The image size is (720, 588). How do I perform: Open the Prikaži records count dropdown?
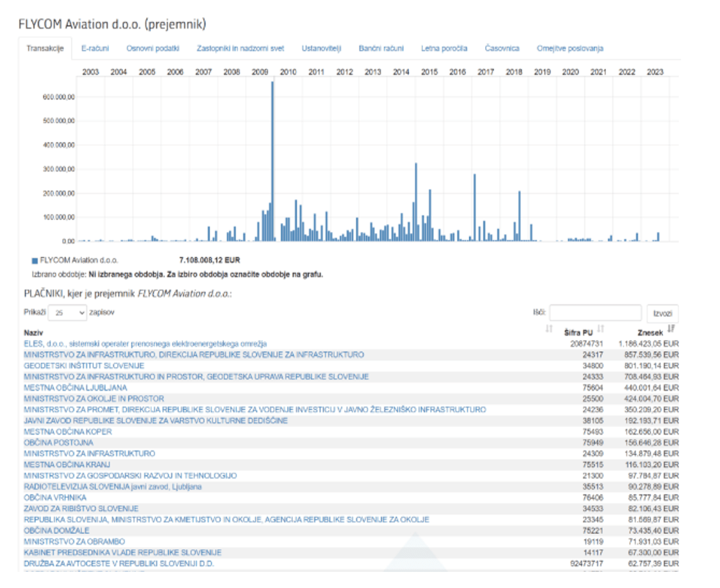pyautogui.click(x=67, y=312)
